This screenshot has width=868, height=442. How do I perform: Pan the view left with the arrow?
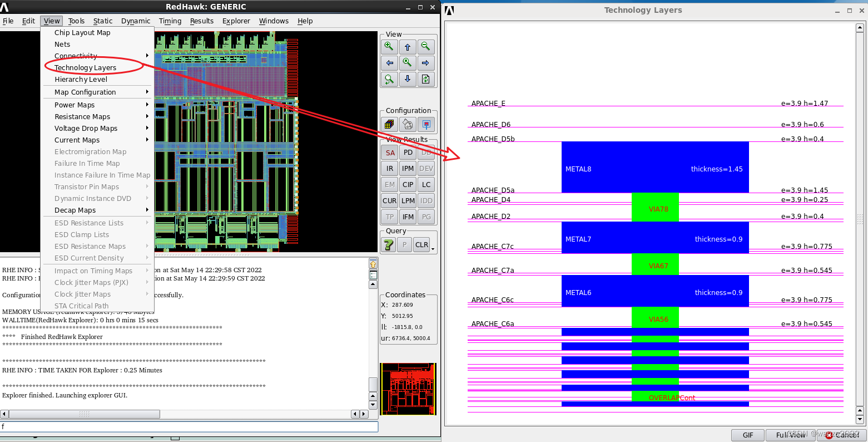coord(389,63)
